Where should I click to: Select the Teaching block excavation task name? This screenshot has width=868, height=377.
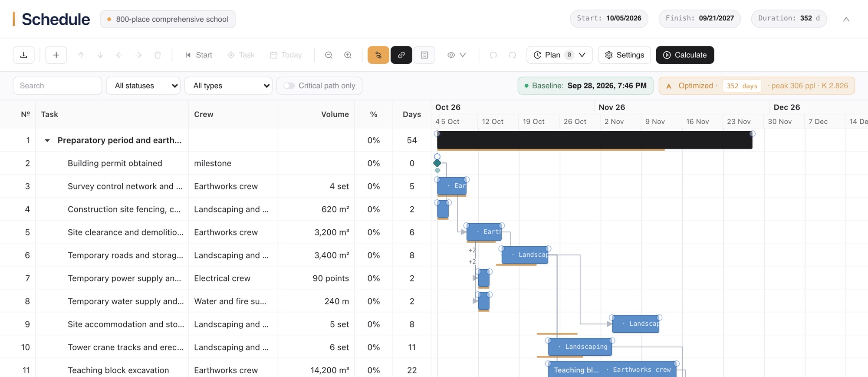tap(118, 370)
